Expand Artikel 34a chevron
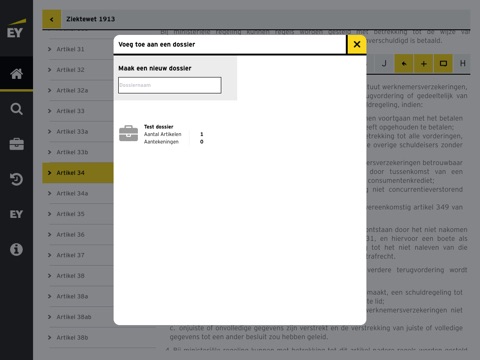This screenshot has width=480, height=360. point(49,194)
